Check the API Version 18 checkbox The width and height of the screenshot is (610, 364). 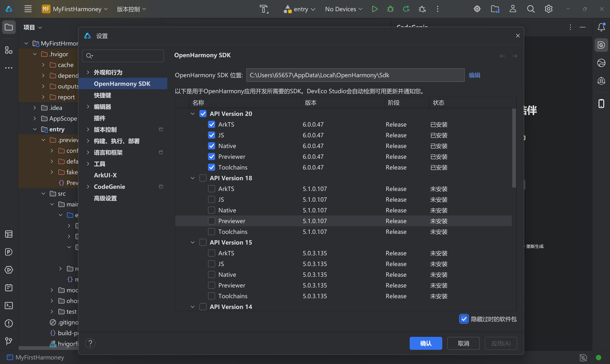[203, 178]
